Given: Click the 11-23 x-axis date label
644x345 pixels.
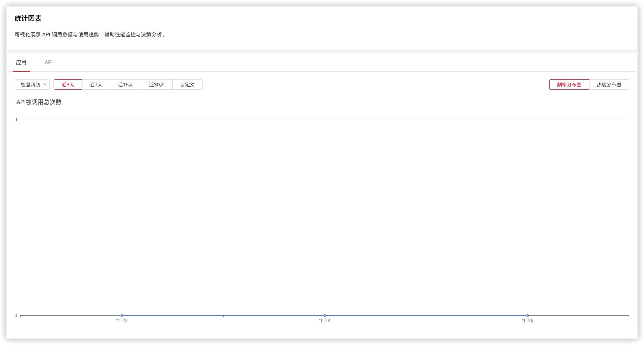Looking at the screenshot, I should pos(122,321).
